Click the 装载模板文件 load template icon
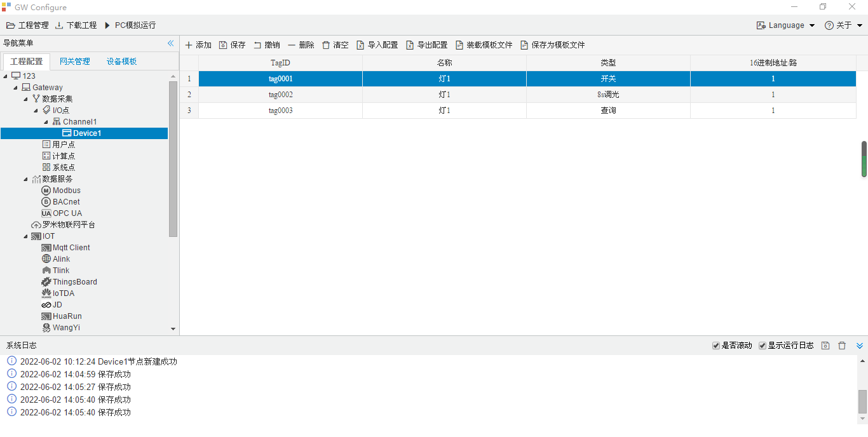This screenshot has height=437, width=868. click(459, 45)
